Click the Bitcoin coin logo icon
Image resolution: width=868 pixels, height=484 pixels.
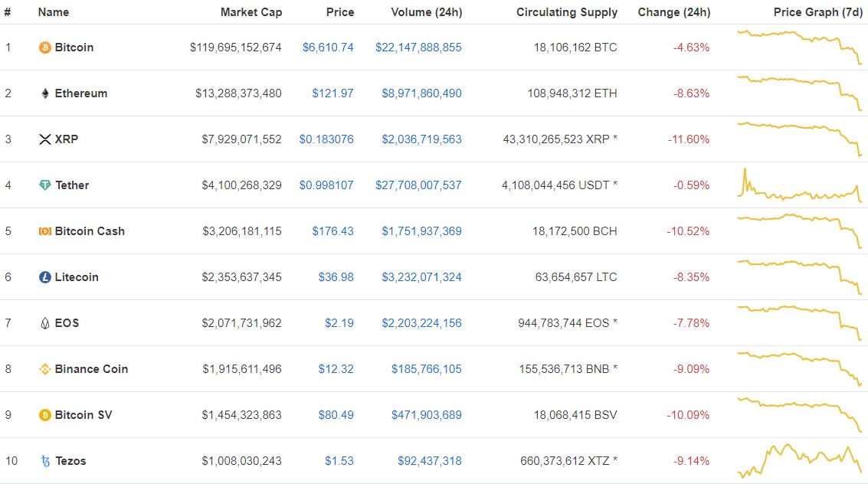pyautogui.click(x=45, y=47)
